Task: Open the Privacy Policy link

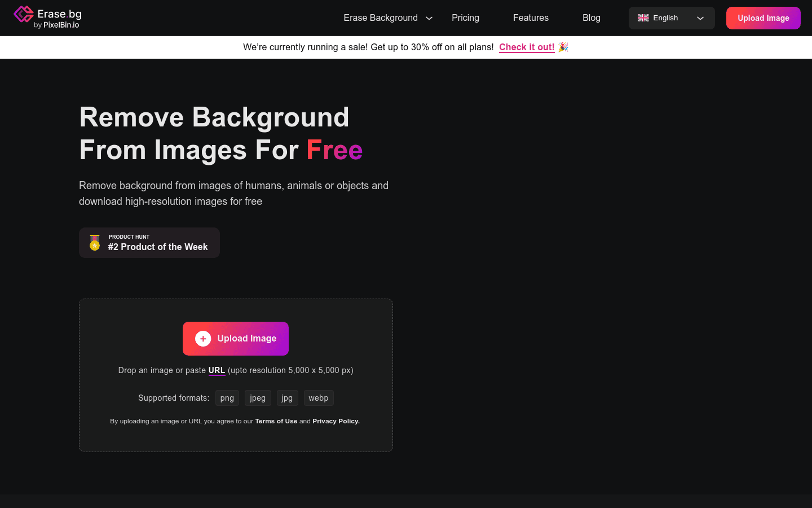Action: pos(336,421)
